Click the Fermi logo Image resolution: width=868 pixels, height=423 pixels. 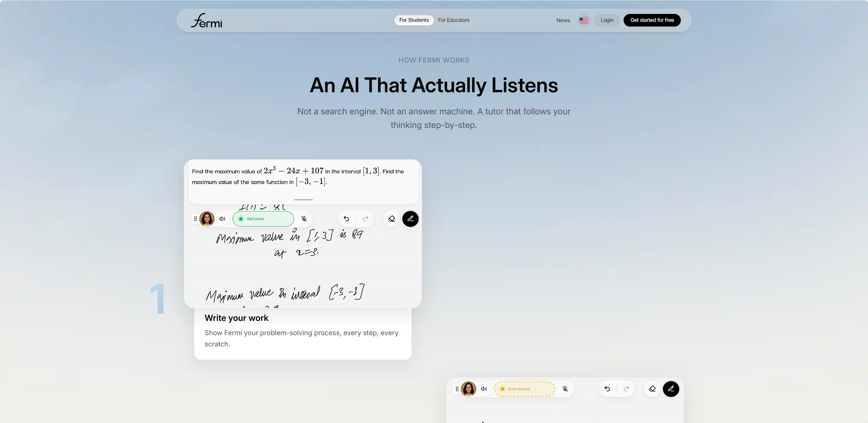tap(207, 20)
